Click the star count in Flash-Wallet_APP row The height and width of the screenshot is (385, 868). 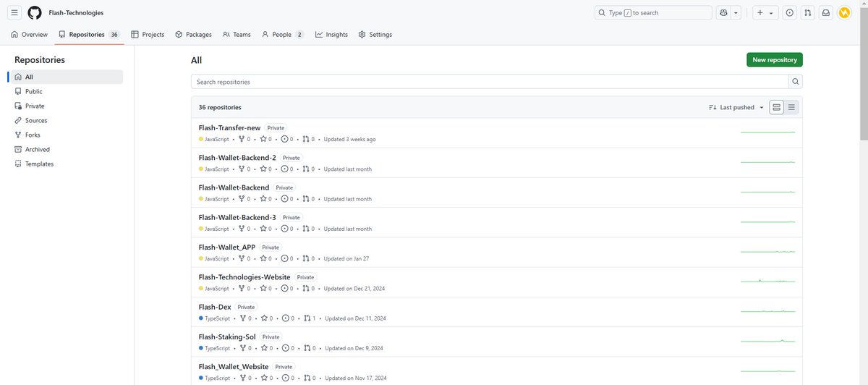pyautogui.click(x=265, y=258)
